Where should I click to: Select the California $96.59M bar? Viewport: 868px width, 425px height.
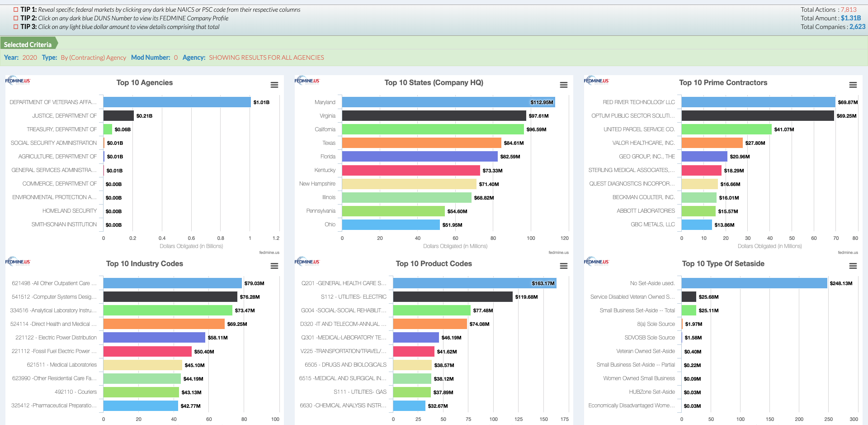(433, 129)
